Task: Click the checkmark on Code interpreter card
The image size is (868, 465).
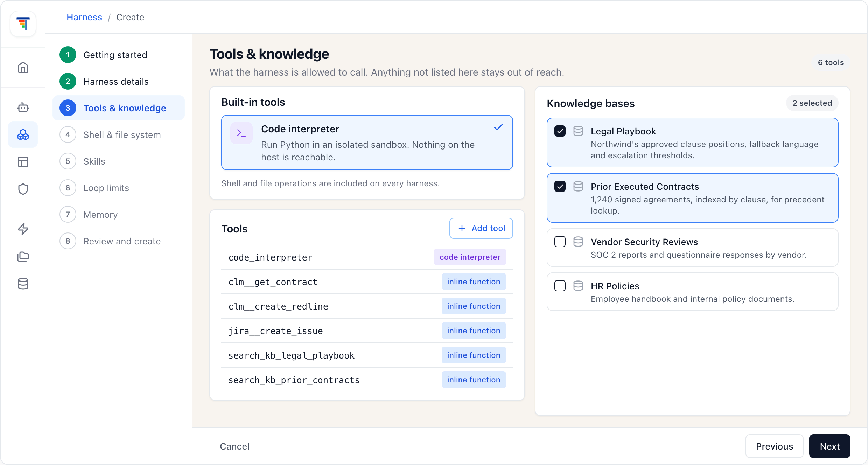Action: [x=498, y=127]
